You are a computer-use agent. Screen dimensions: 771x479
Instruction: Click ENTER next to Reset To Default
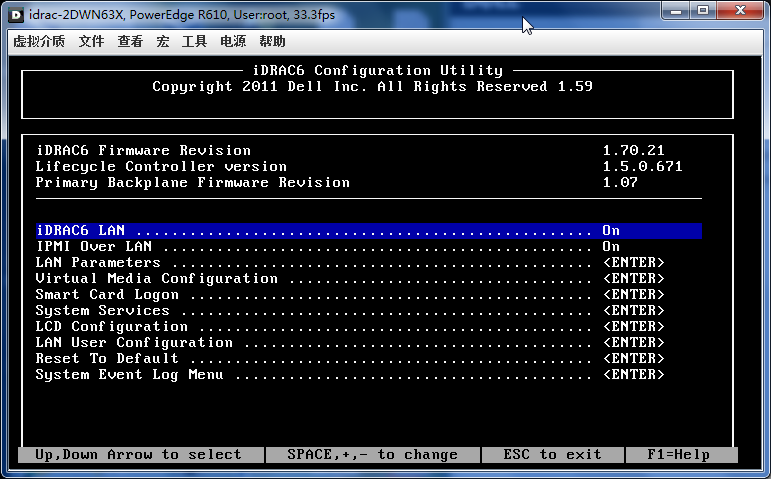pyautogui.click(x=634, y=359)
